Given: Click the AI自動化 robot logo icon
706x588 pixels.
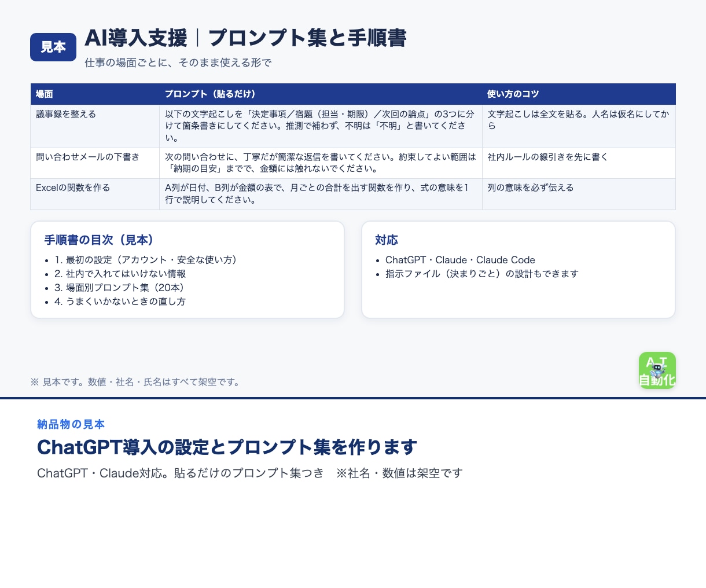Looking at the screenshot, I should click(x=657, y=370).
